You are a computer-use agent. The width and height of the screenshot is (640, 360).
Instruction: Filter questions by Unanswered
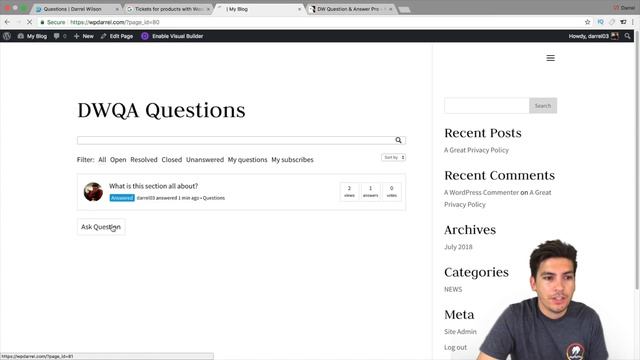tap(205, 160)
